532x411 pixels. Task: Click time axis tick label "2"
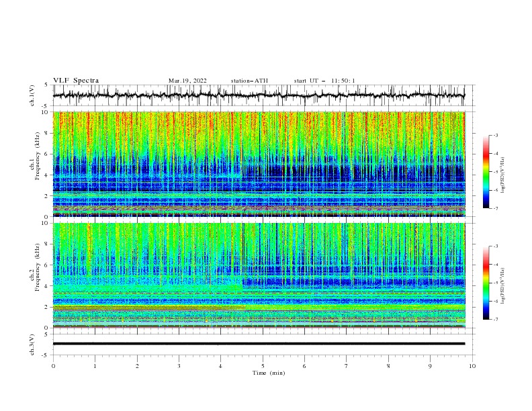pyautogui.click(x=137, y=366)
